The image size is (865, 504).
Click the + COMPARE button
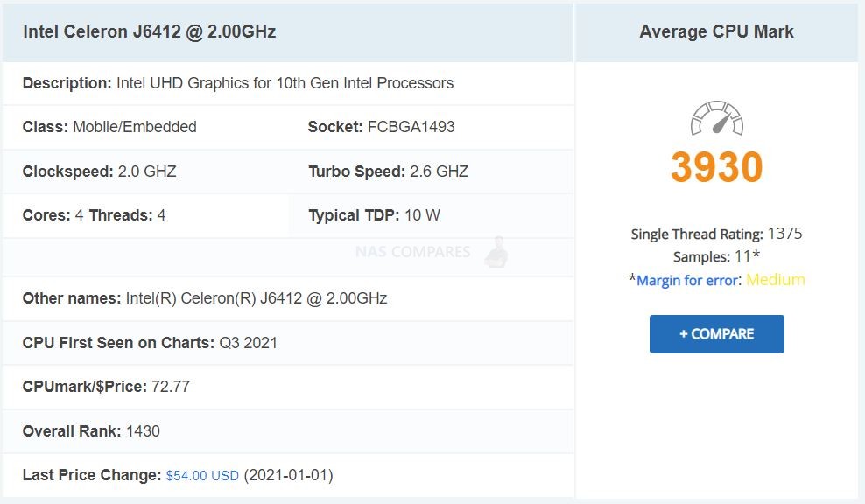[x=717, y=334]
